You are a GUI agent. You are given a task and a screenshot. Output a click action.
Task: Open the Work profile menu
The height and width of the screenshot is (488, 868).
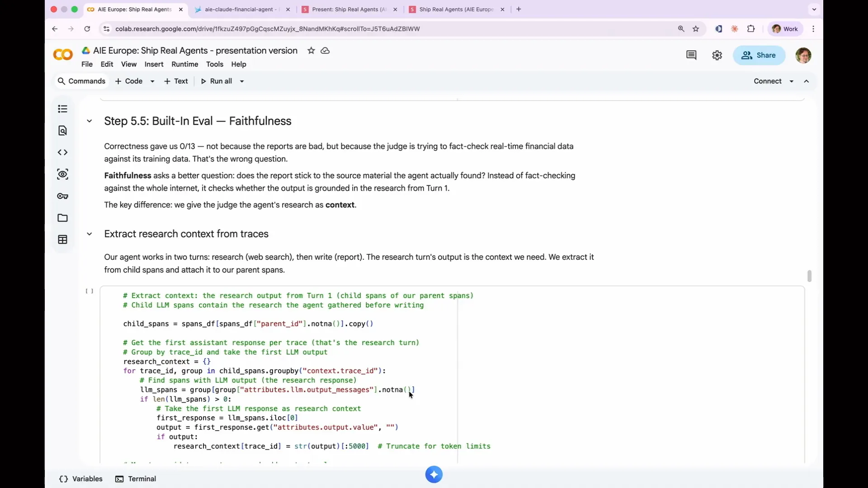click(785, 29)
